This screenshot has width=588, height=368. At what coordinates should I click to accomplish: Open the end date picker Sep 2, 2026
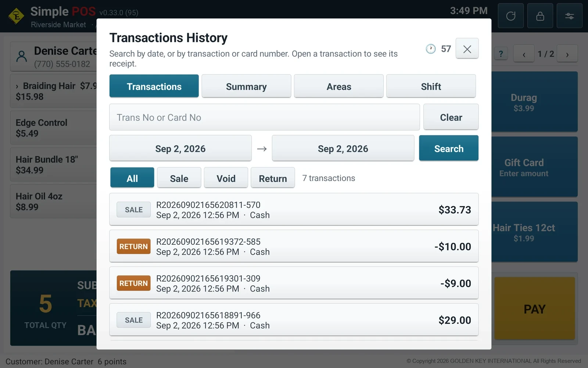(343, 148)
